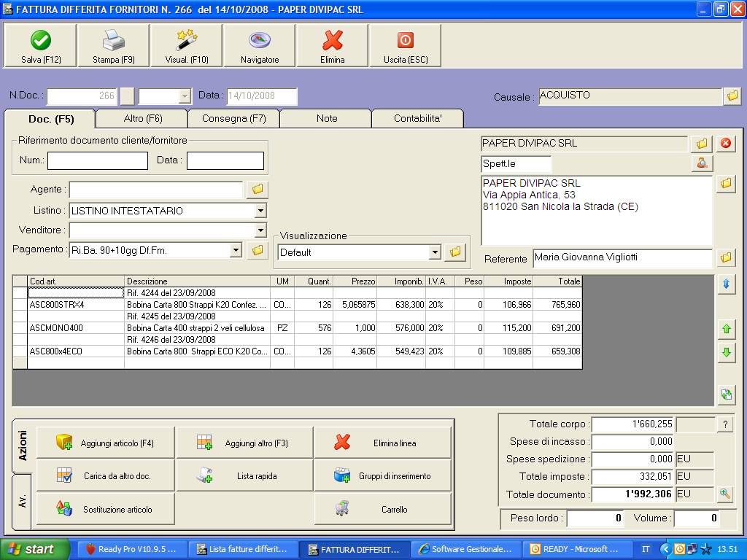The image size is (747, 560).
Task: Click the Spese spedizione value field
Action: (632, 459)
